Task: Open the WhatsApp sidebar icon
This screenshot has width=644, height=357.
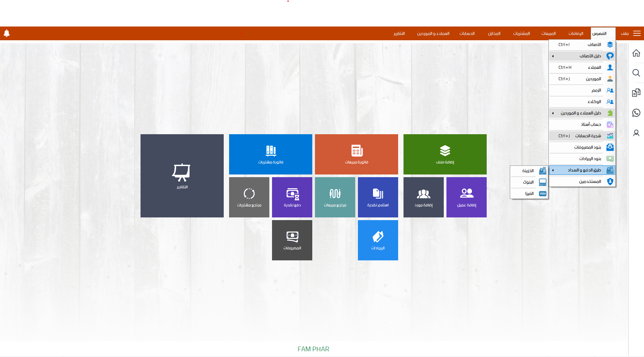Action: [x=636, y=113]
